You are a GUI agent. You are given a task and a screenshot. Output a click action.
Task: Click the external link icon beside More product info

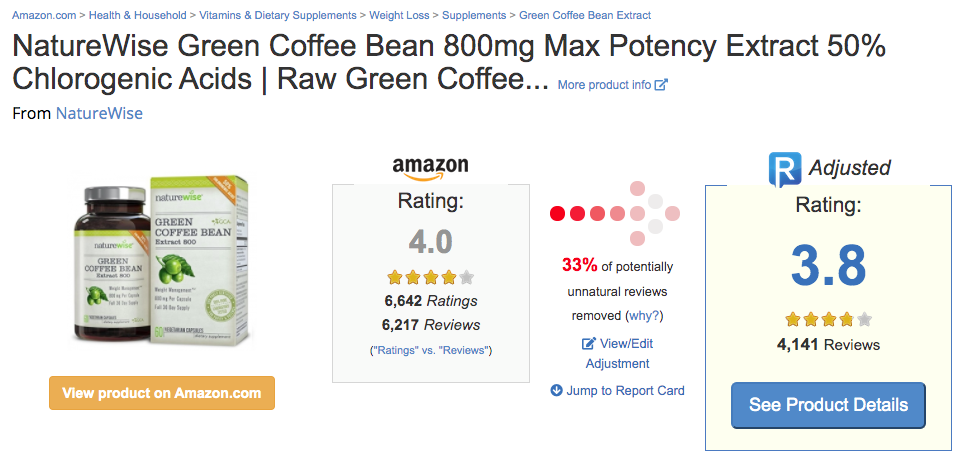coord(661,85)
